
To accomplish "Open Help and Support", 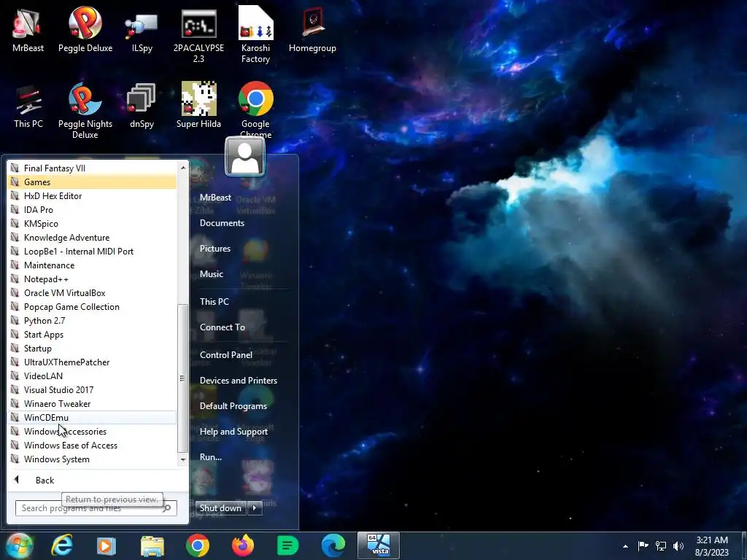I will tap(233, 432).
